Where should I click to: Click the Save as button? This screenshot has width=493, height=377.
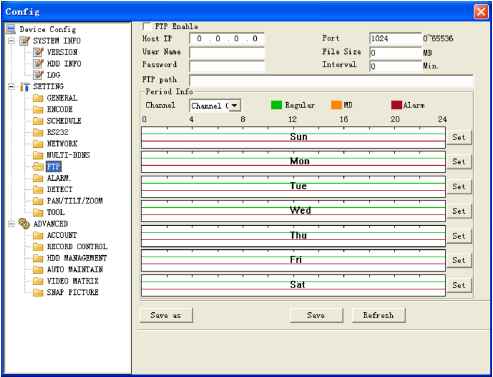pyautogui.click(x=166, y=315)
